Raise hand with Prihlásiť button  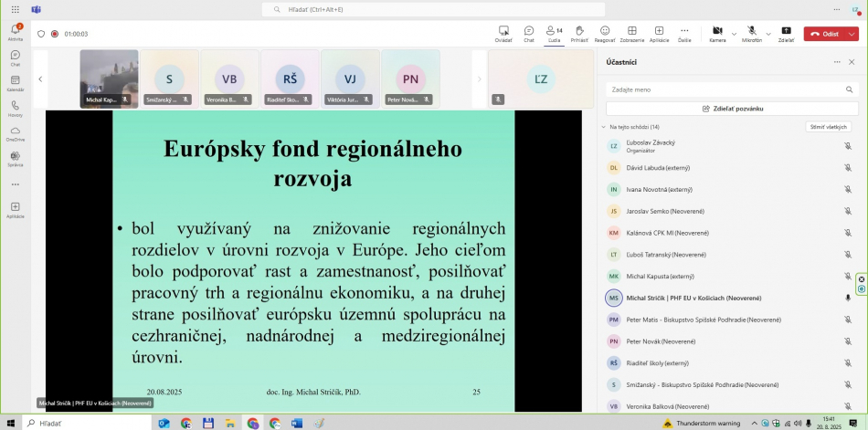pos(579,34)
